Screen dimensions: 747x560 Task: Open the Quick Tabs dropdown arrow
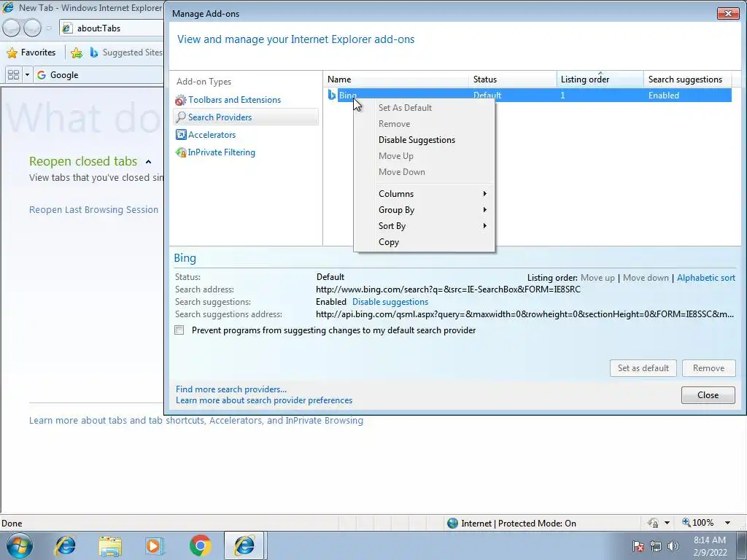(x=27, y=75)
